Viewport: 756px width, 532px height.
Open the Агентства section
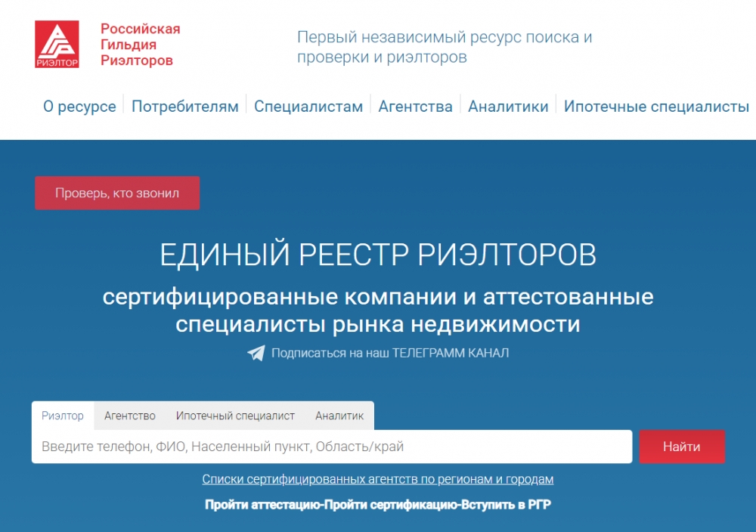coord(415,107)
